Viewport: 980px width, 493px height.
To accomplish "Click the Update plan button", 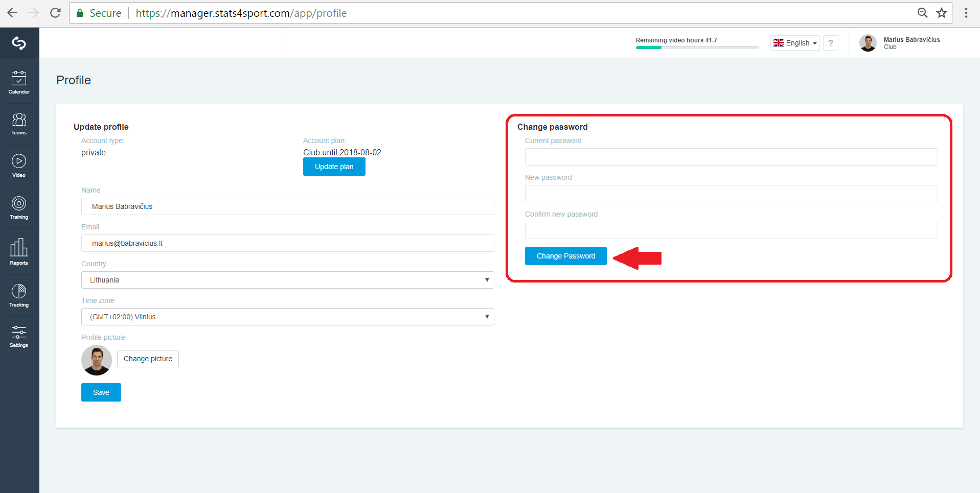I will coord(334,167).
